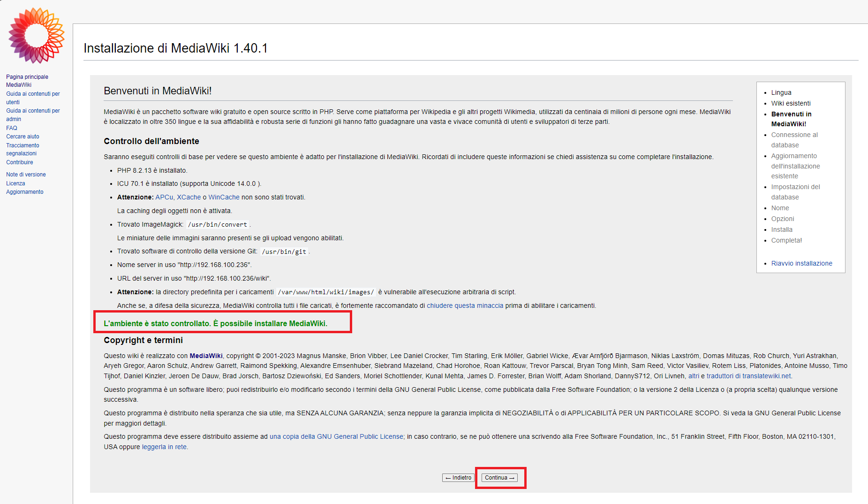
Task: Click the Indietro button
Action: [458, 478]
